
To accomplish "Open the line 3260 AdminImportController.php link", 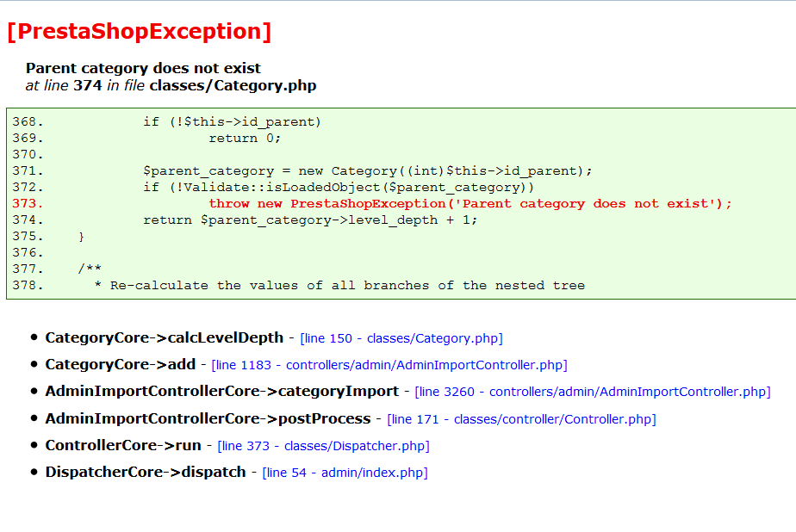I will (593, 392).
